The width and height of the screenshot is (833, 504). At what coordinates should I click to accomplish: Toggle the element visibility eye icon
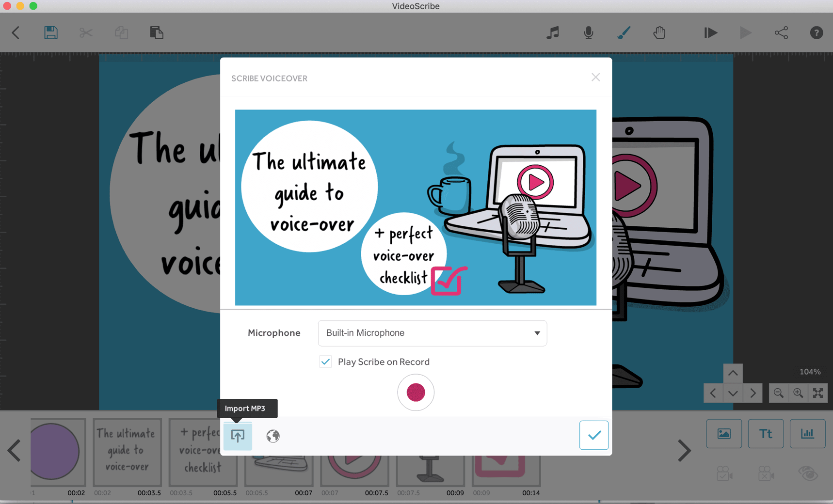809,474
